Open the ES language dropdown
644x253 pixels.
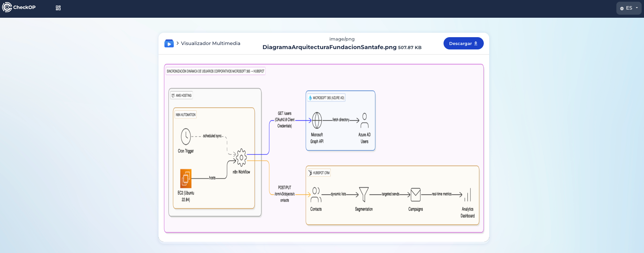[629, 8]
